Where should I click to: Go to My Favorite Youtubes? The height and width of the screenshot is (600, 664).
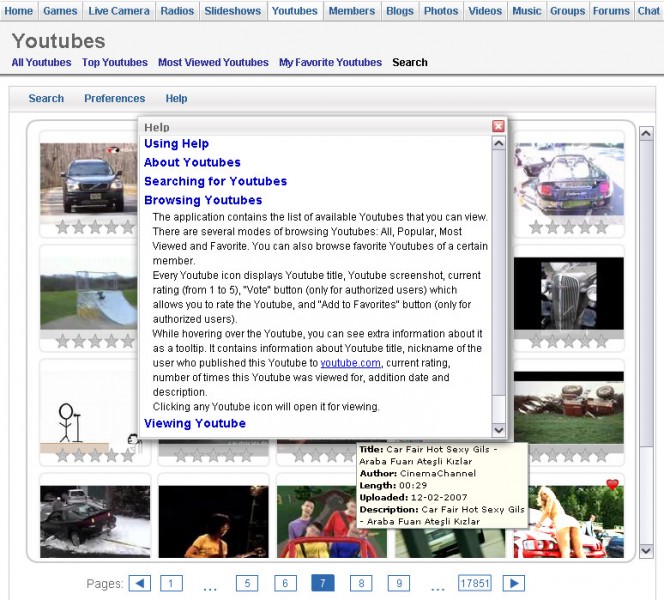330,62
